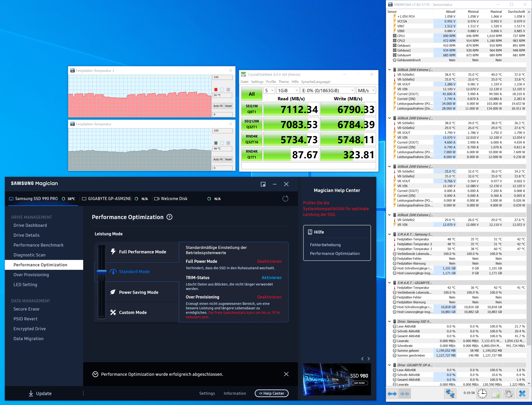Open Profile menu in CrystalDiskMark
Viewport: 532px width, 405px height.
coord(271,82)
